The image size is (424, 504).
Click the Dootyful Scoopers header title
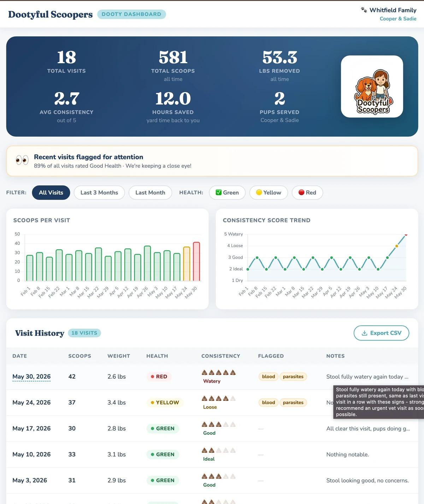click(50, 14)
